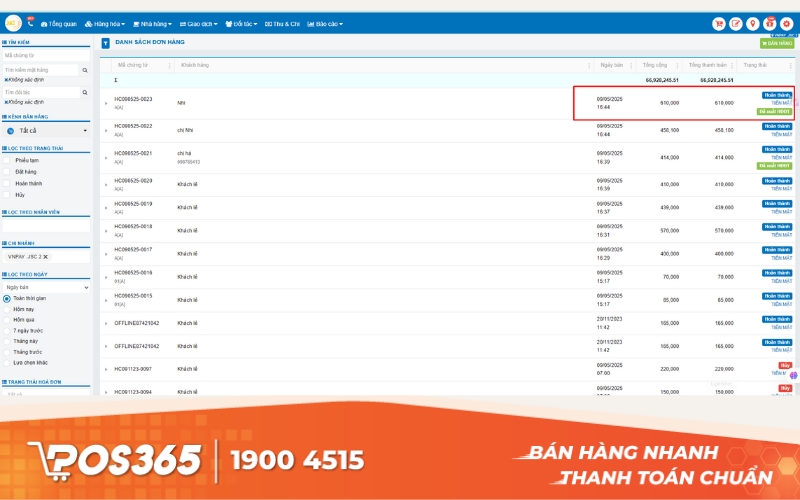Image resolution: width=800 pixels, height=500 pixels.
Task: Expand order row HC090525-0016
Action: pyautogui.click(x=106, y=277)
